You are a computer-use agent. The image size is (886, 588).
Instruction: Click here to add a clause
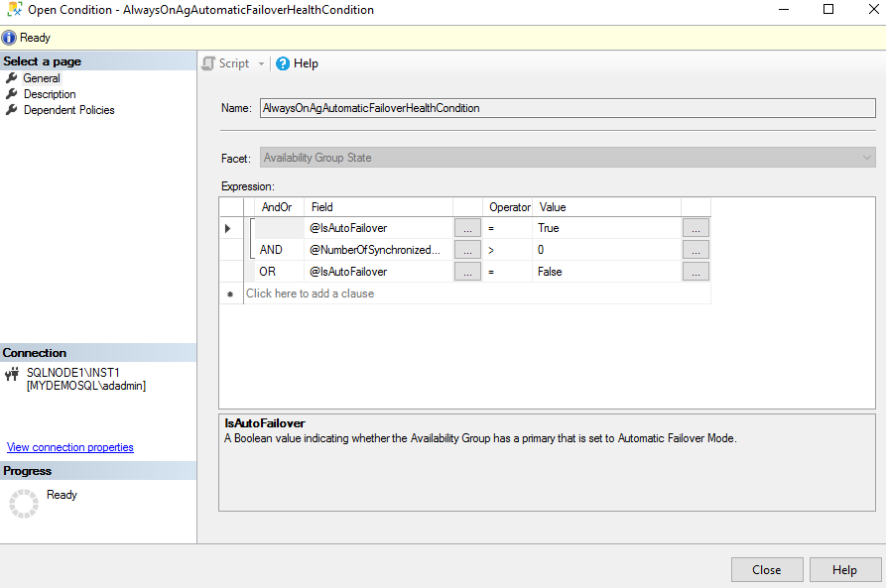[310, 294]
